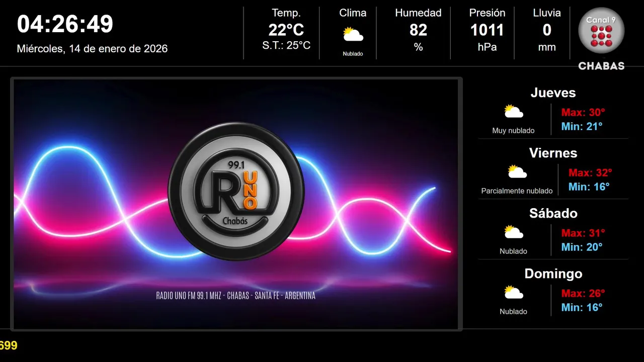644x362 pixels.
Task: Click Max: 32° for Viernes
Action: point(590,172)
